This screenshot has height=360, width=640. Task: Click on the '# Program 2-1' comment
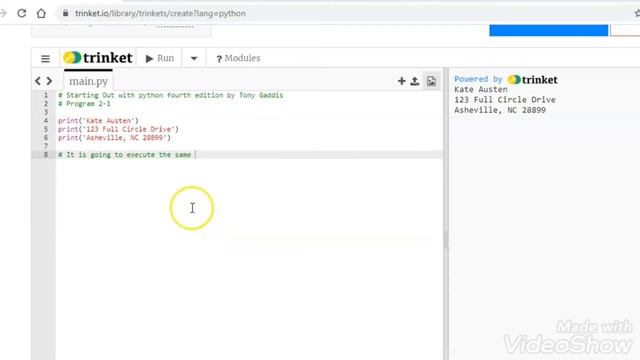[x=84, y=104]
